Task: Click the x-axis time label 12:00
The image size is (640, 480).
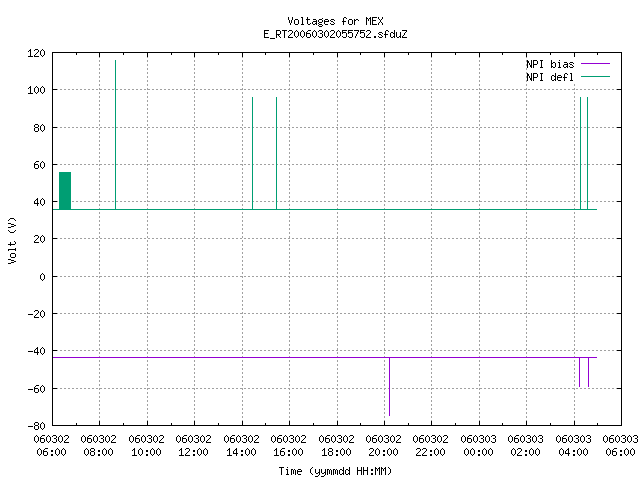Action: tap(193, 452)
